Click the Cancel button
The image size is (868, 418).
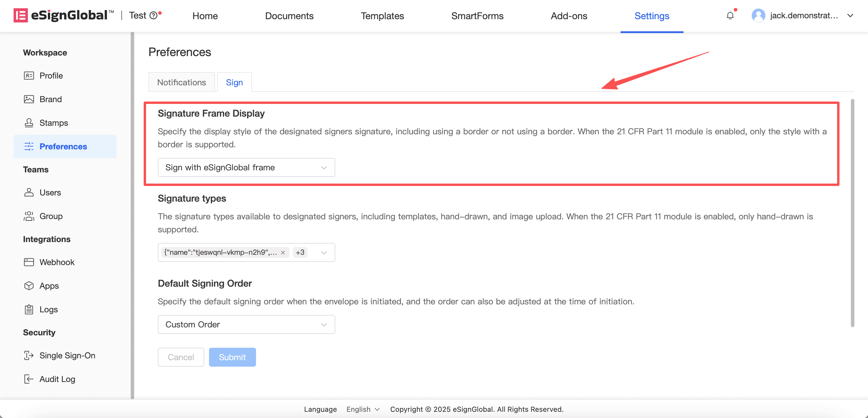click(x=181, y=357)
